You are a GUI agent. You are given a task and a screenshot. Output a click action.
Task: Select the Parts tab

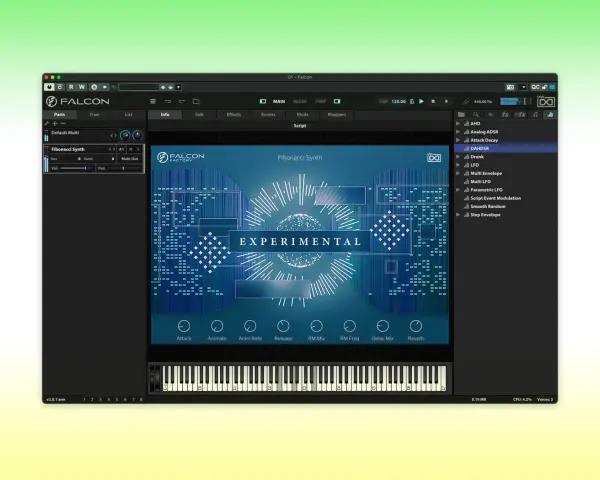tap(59, 114)
